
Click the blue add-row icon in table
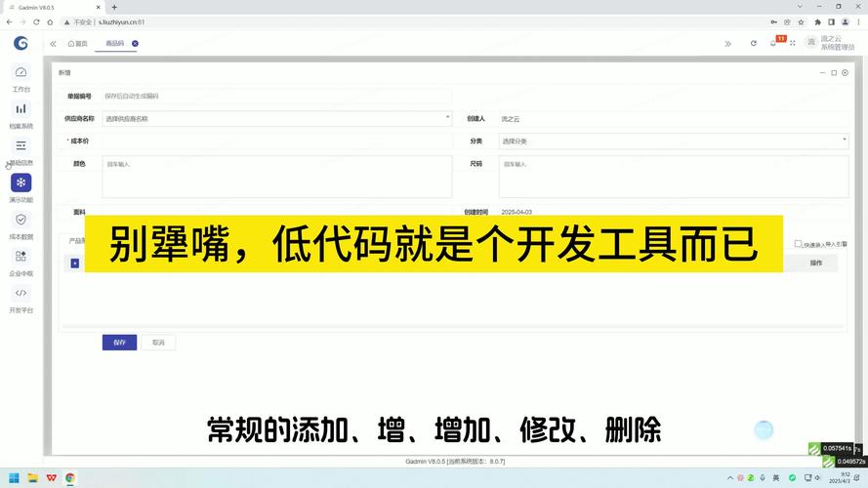[75, 264]
